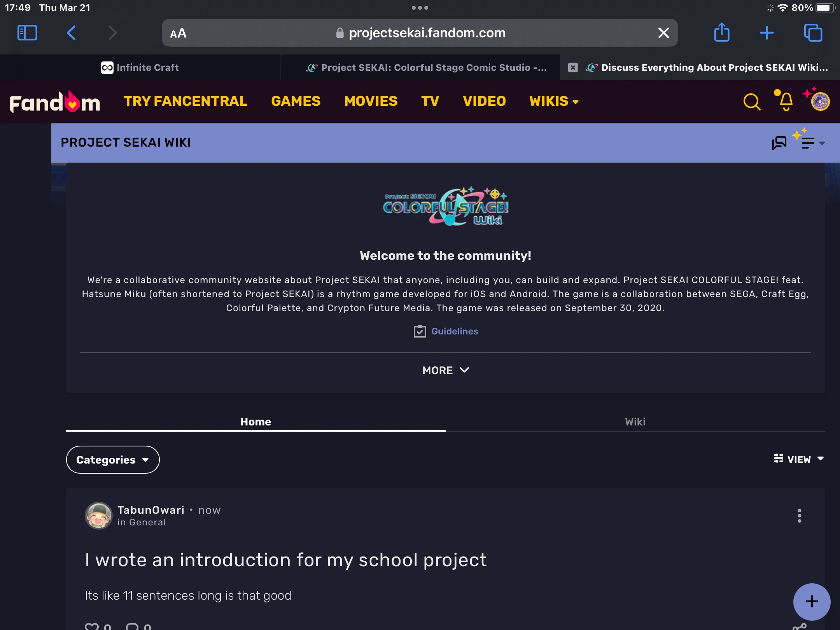This screenshot has height=630, width=840.
Task: Open the Guidelines link
Action: (454, 331)
